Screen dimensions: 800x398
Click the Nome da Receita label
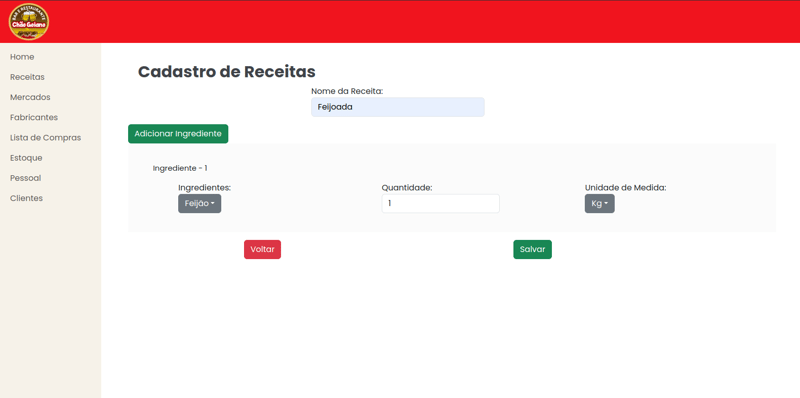pos(347,91)
